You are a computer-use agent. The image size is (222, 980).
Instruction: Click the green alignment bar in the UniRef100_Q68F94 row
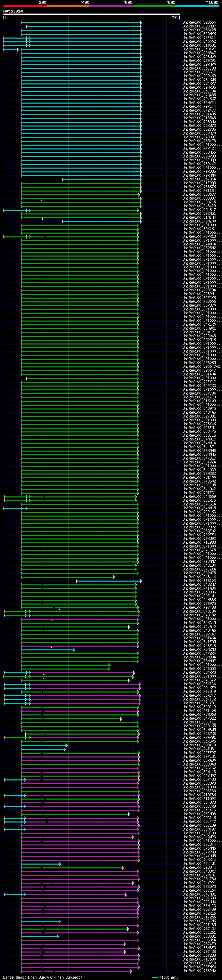point(80,290)
